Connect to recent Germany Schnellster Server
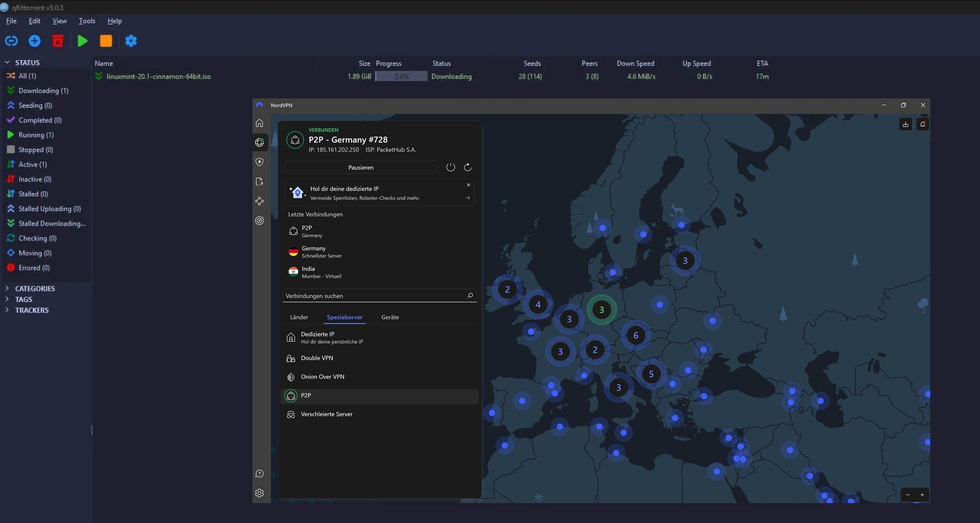Screen dimensions: 980x523 380,252
